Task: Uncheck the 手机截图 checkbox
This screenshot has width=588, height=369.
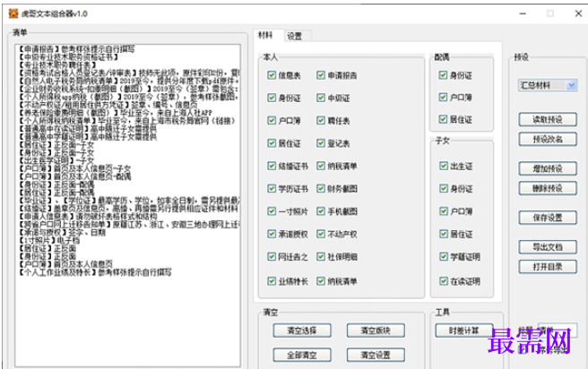Action: click(x=321, y=211)
